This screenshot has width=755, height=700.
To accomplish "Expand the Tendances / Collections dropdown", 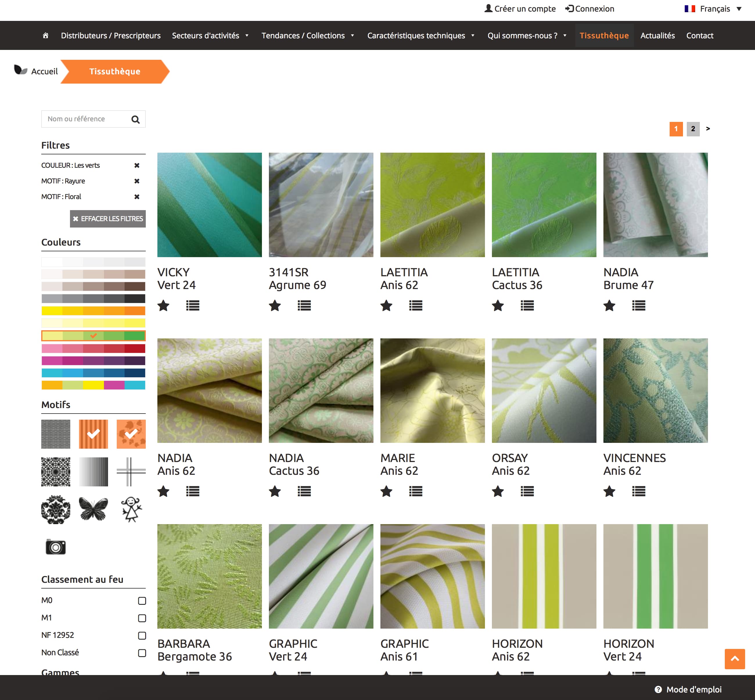I will coord(308,36).
